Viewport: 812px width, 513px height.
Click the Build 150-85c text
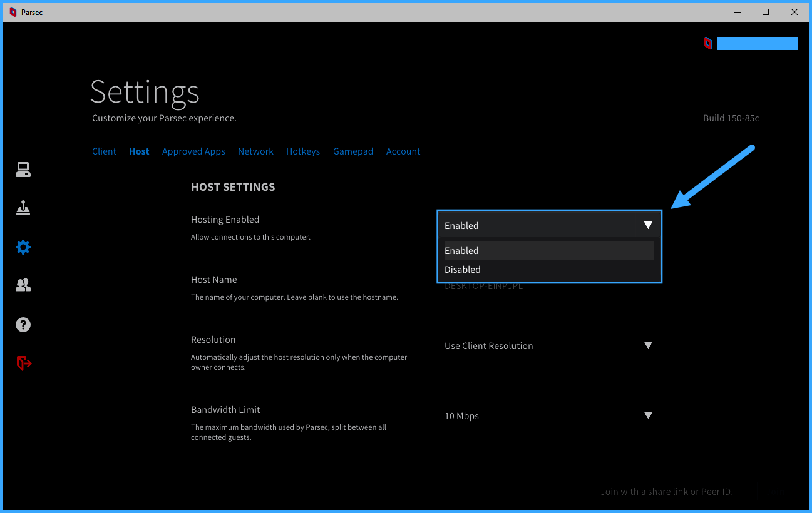click(731, 118)
